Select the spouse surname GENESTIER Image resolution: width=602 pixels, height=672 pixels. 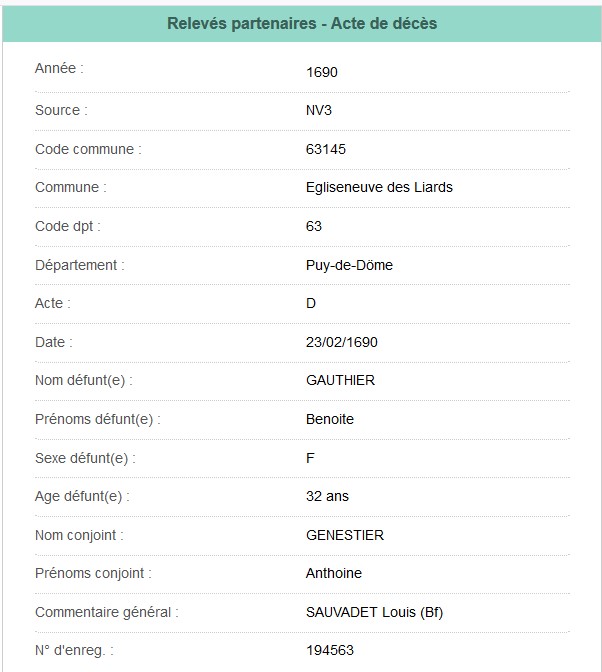tap(345, 535)
